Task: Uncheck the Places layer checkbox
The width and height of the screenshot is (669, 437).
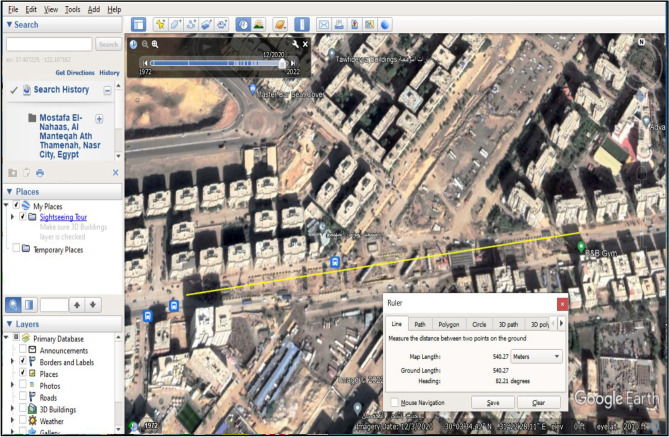Action: pyautogui.click(x=24, y=373)
